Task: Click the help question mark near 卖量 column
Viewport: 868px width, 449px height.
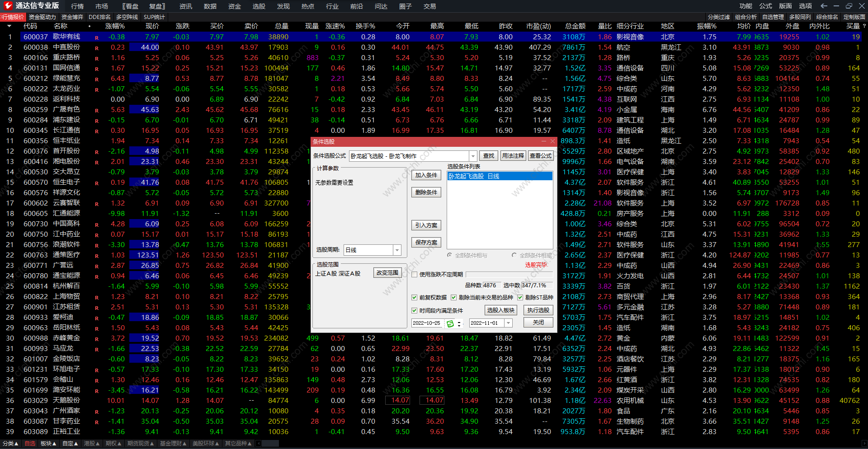Action: tap(864, 26)
